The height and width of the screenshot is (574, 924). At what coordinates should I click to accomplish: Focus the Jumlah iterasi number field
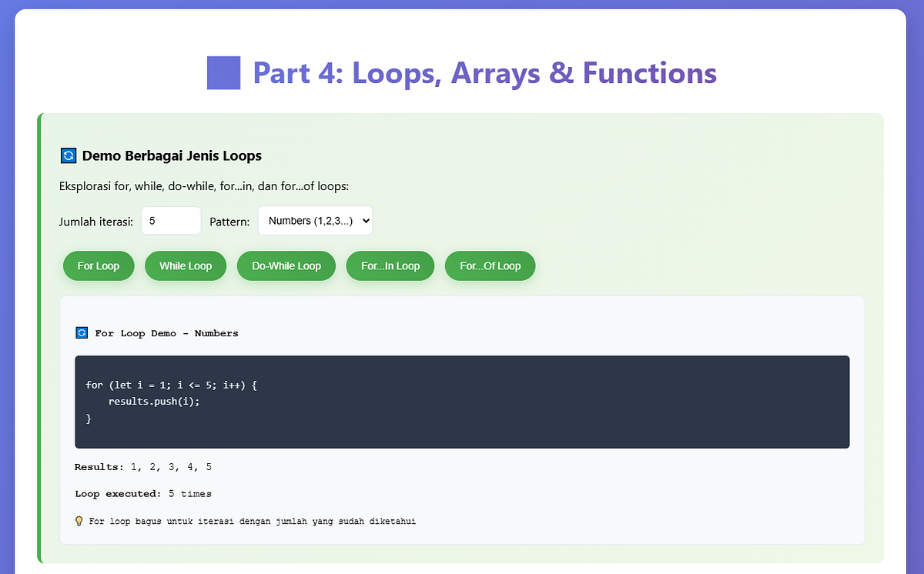tap(171, 221)
